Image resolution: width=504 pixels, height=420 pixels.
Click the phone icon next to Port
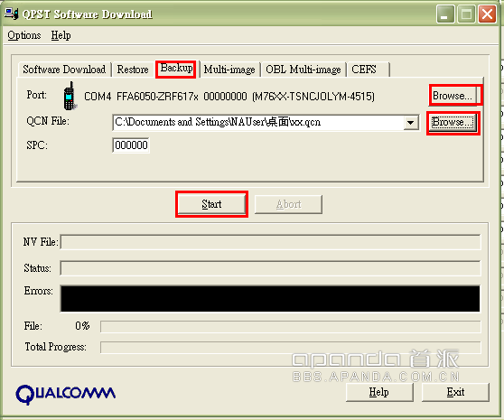pyautogui.click(x=70, y=96)
